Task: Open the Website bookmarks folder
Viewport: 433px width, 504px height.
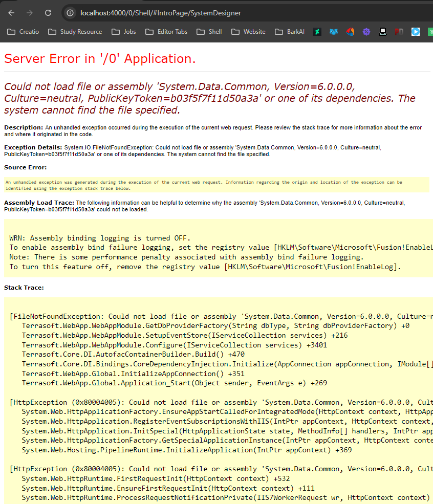Action: coord(248,32)
